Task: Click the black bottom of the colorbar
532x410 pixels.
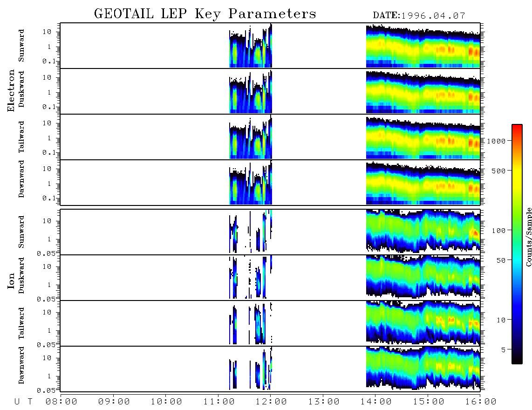Action: 517,358
